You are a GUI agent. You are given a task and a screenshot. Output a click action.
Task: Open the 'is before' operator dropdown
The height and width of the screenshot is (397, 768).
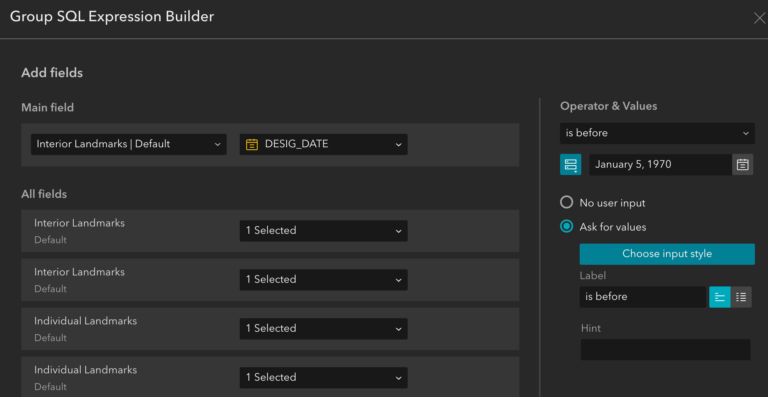(657, 133)
